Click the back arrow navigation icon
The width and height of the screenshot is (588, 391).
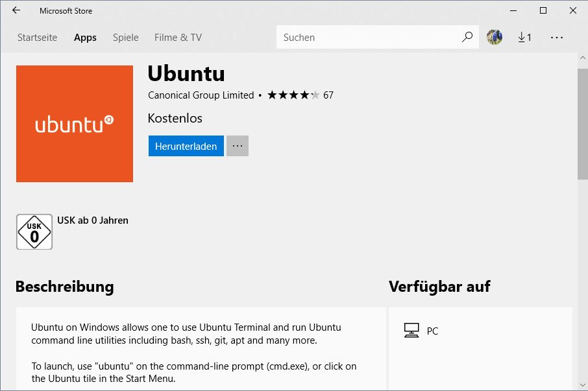(x=16, y=10)
